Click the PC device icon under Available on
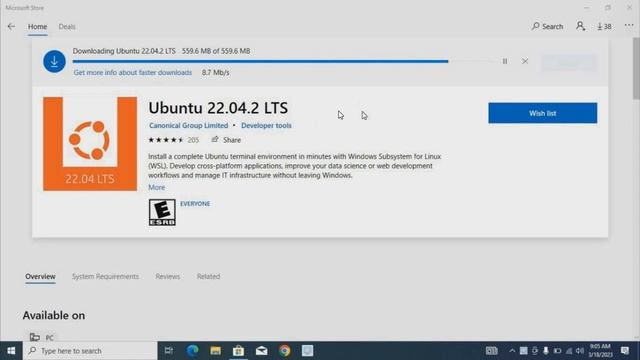 click(x=35, y=337)
